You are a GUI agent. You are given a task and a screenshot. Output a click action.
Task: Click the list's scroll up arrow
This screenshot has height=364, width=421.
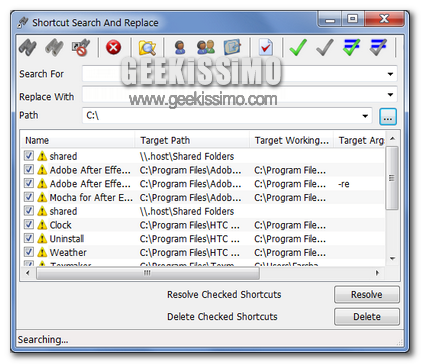coord(392,138)
